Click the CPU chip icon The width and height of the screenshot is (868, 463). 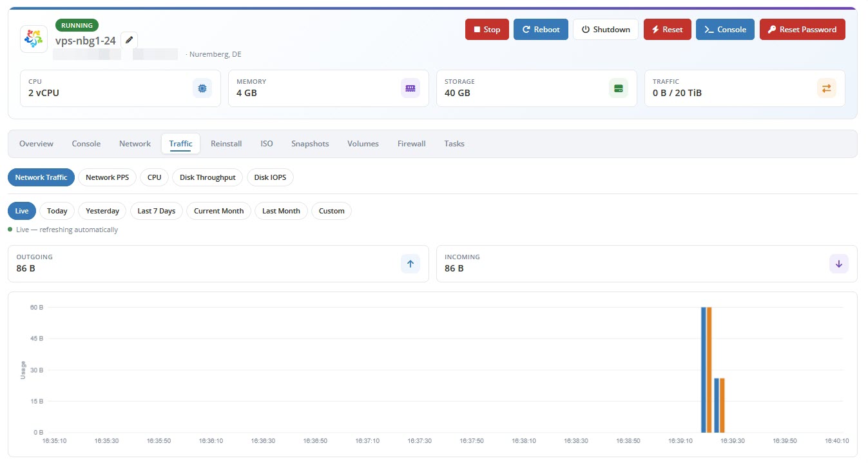[x=202, y=88]
